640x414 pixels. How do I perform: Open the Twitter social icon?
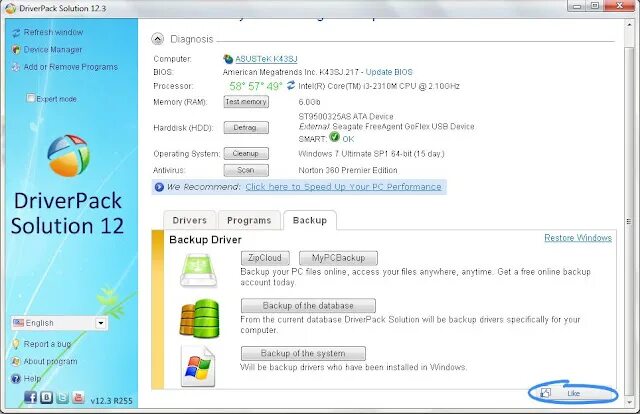tap(62, 397)
